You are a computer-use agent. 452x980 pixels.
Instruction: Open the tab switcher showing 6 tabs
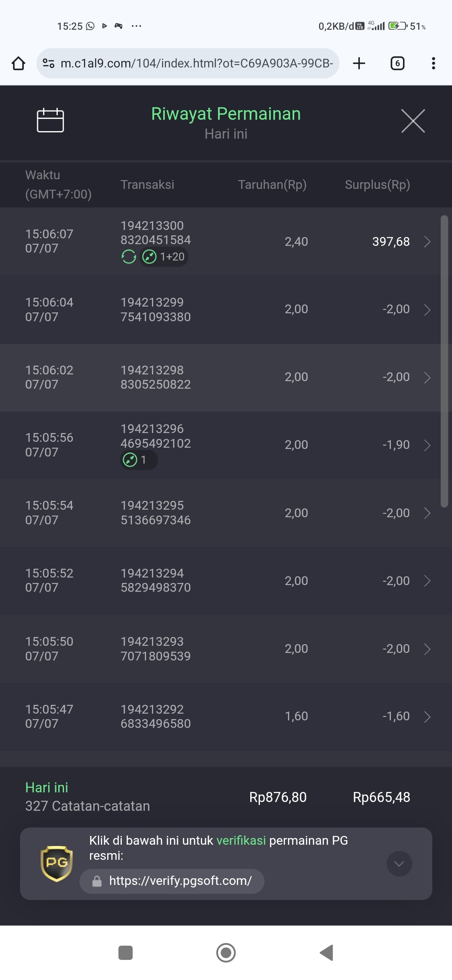pos(397,63)
